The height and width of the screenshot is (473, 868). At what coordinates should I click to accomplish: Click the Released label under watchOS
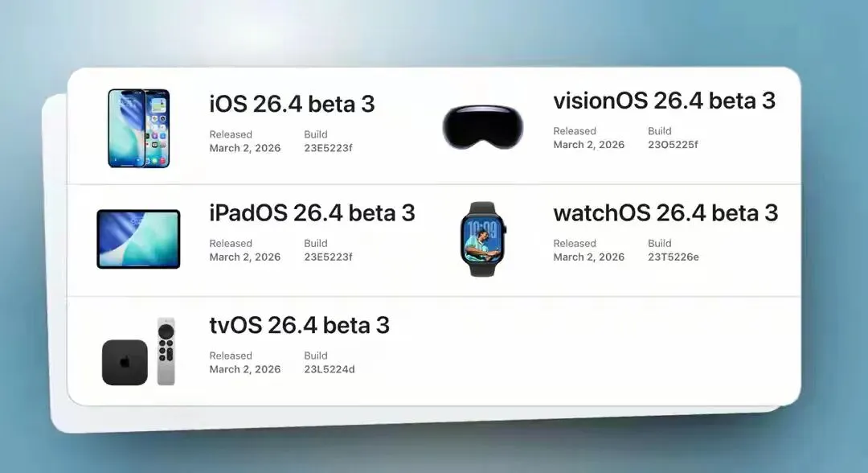575,244
